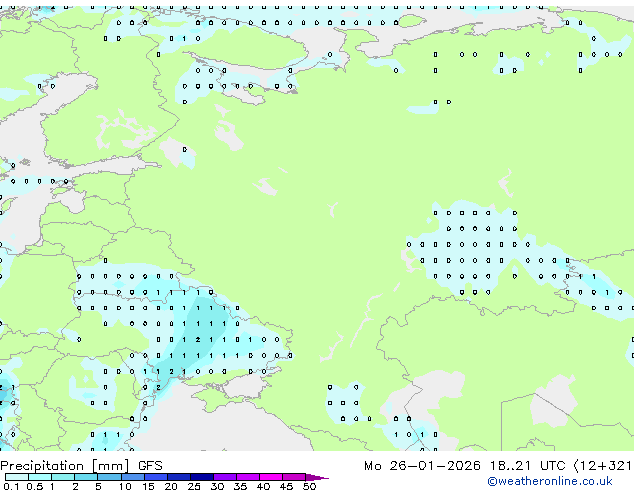Viewport: 634px width, 490px height.
Task: Click the 1–2 mm legend color swatch
Action: point(63,477)
